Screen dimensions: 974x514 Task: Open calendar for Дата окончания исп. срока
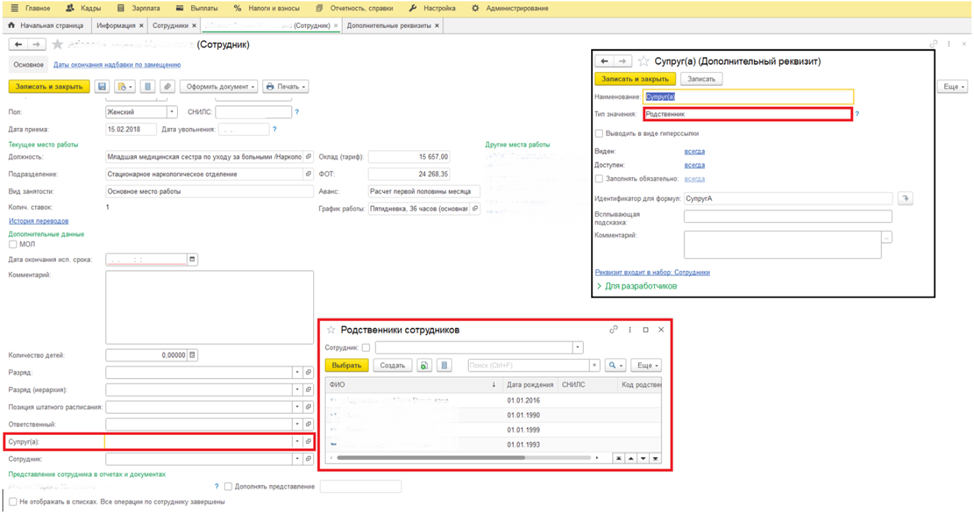(x=193, y=259)
